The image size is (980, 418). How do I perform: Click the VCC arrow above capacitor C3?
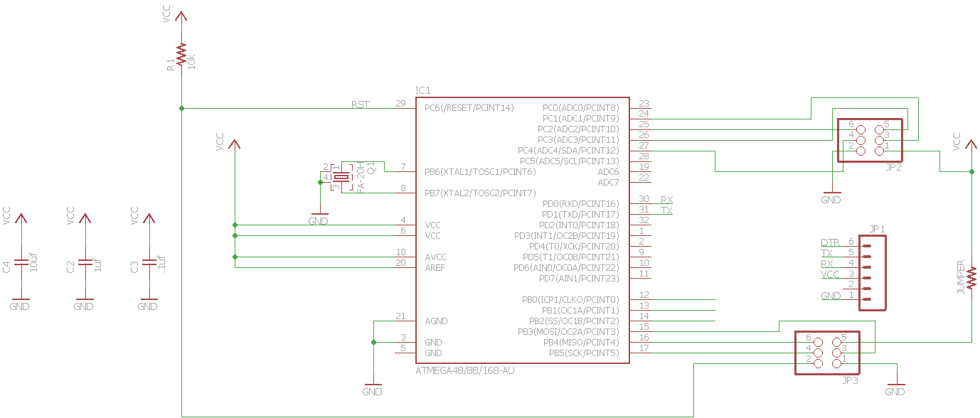pyautogui.click(x=149, y=219)
